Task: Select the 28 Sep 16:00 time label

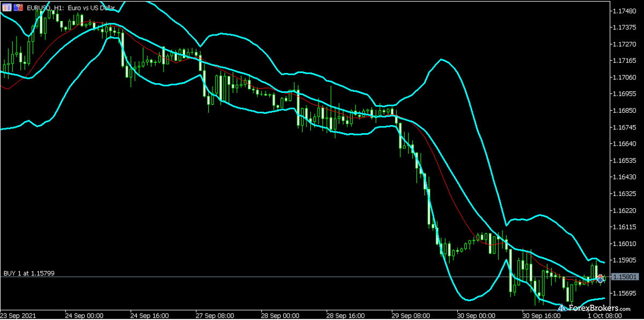Action: (x=344, y=315)
